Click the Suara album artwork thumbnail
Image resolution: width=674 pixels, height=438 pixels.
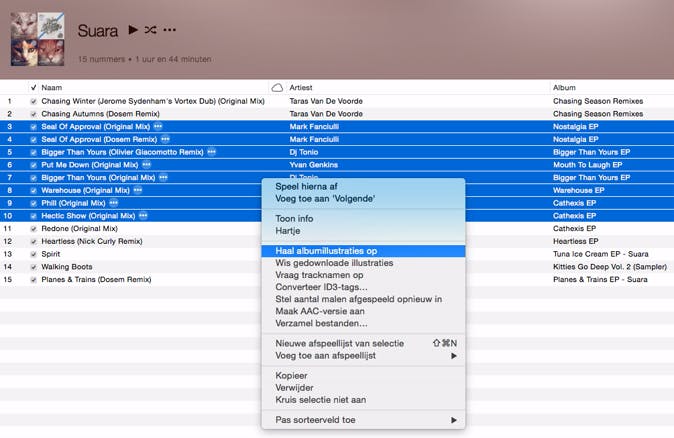click(x=37, y=37)
